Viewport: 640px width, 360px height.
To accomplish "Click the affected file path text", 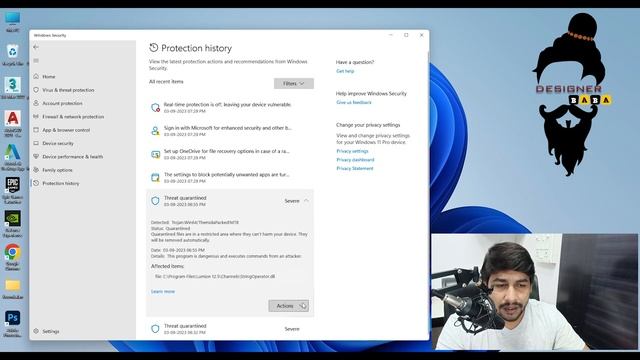I will (x=215, y=276).
